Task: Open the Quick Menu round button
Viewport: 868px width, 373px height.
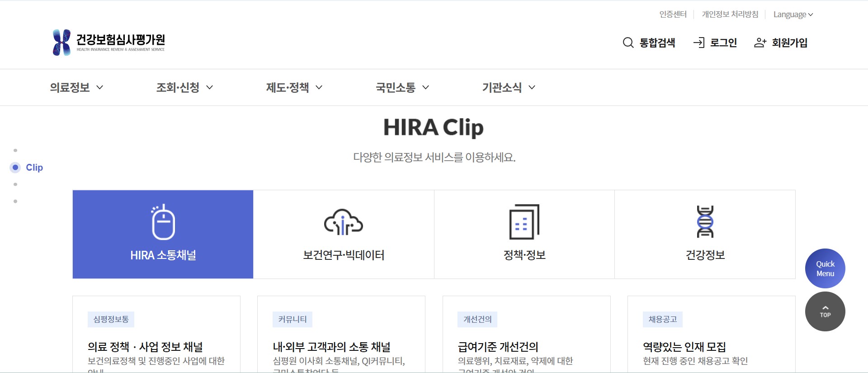Action: tap(825, 268)
